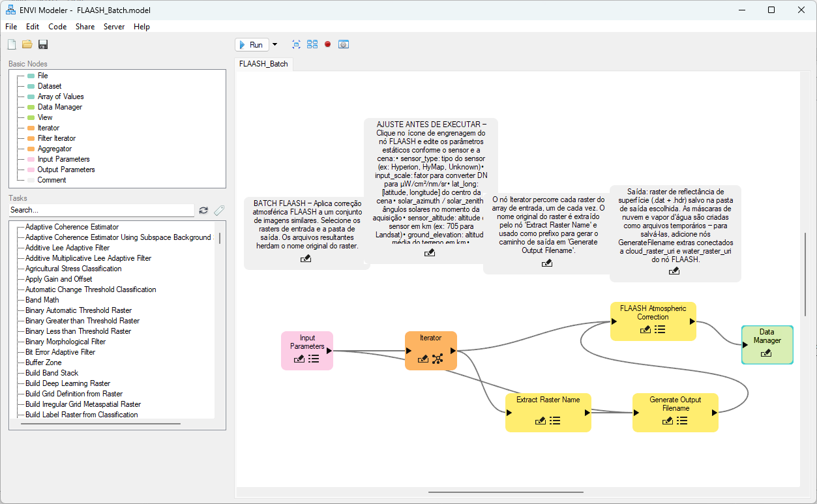Select the FLAASH_Batch tab
The width and height of the screenshot is (817, 504).
(263, 64)
